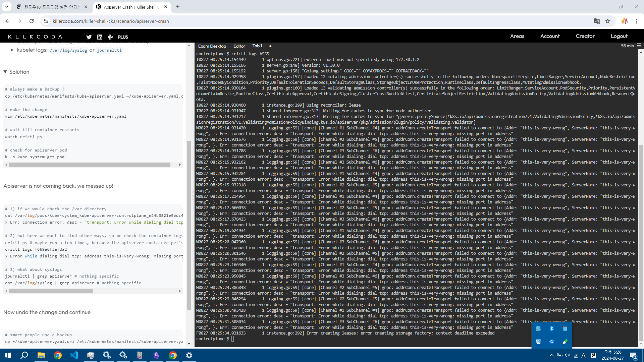Image resolution: width=644 pixels, height=362 pixels.
Task: Switch to the Exam Desktop tab
Action: (x=212, y=46)
